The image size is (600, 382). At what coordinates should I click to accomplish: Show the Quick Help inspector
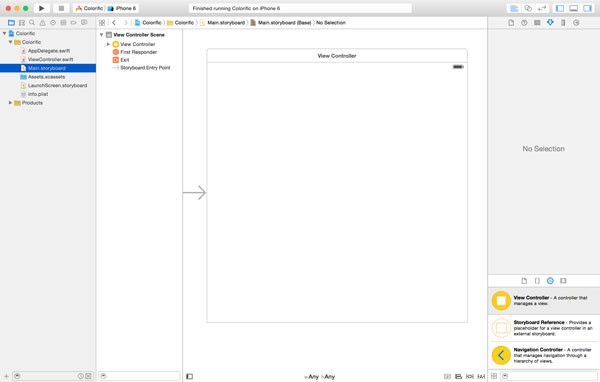524,23
